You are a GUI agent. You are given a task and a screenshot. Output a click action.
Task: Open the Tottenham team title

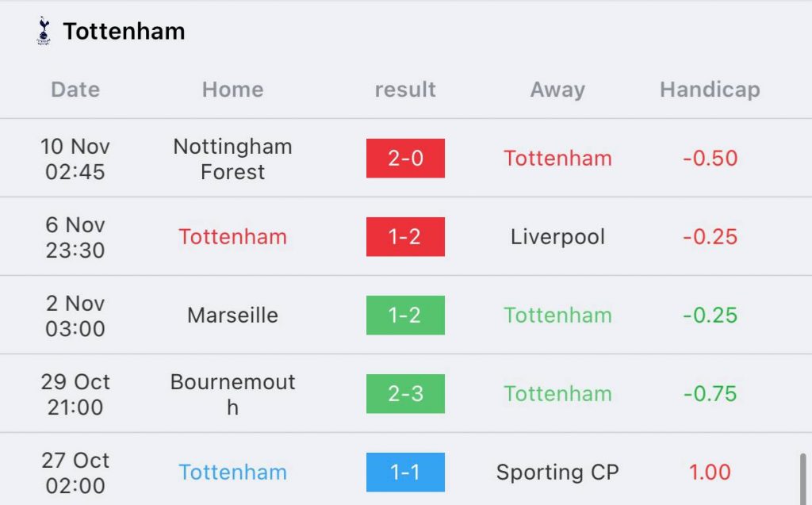coord(124,31)
